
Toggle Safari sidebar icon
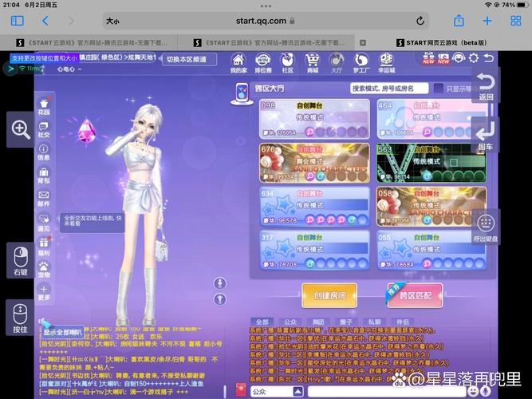pyautogui.click(x=18, y=21)
